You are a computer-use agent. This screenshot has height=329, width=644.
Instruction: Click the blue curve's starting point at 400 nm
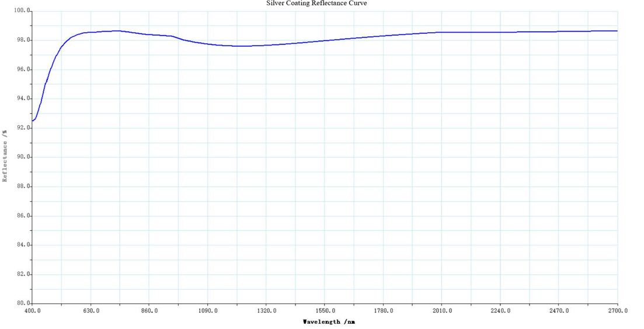[x=33, y=120]
